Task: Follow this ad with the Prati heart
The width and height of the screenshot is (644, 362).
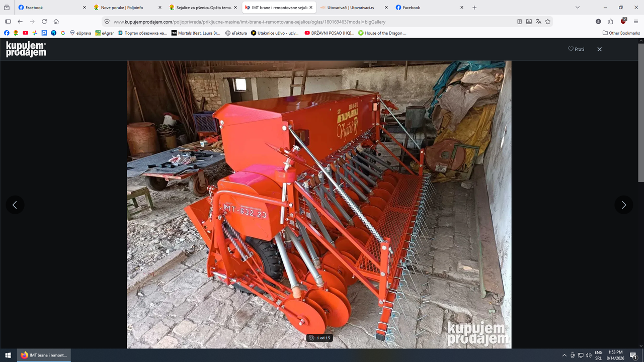Action: (x=576, y=49)
